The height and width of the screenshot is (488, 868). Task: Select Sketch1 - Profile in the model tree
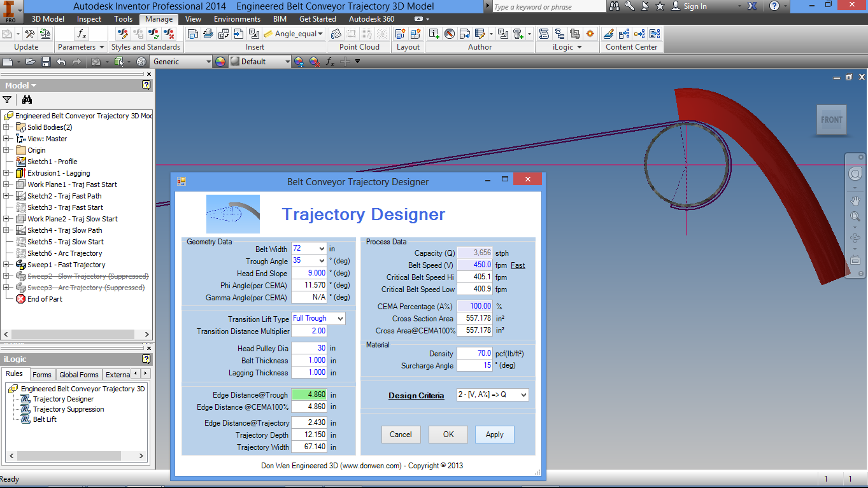coord(52,162)
